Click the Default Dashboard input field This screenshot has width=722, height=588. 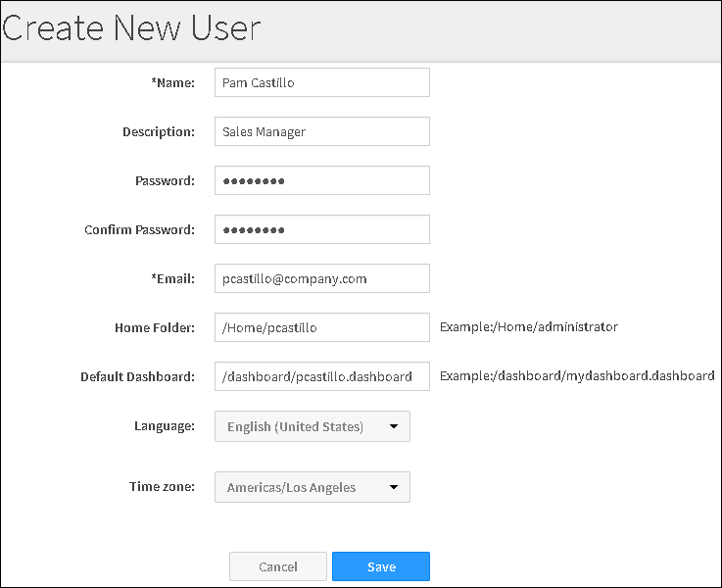click(x=322, y=376)
